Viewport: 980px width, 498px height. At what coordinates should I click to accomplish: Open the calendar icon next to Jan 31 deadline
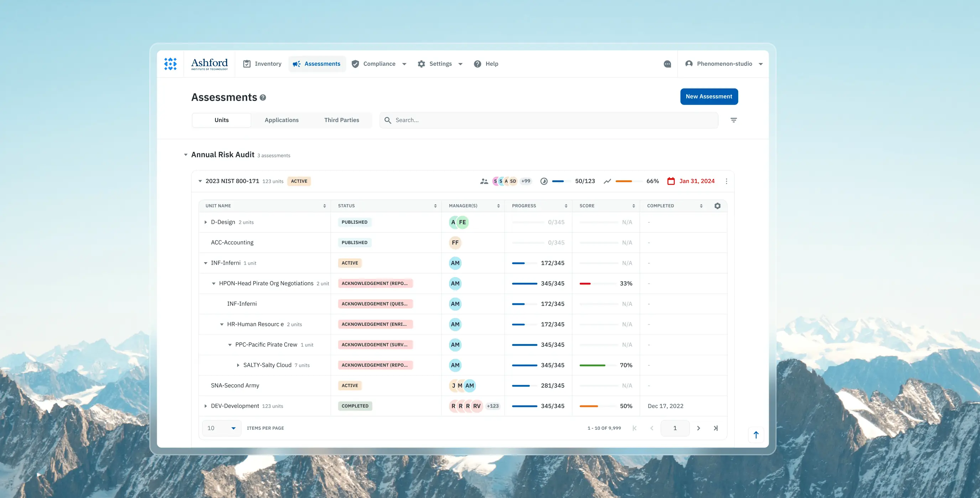coord(672,181)
